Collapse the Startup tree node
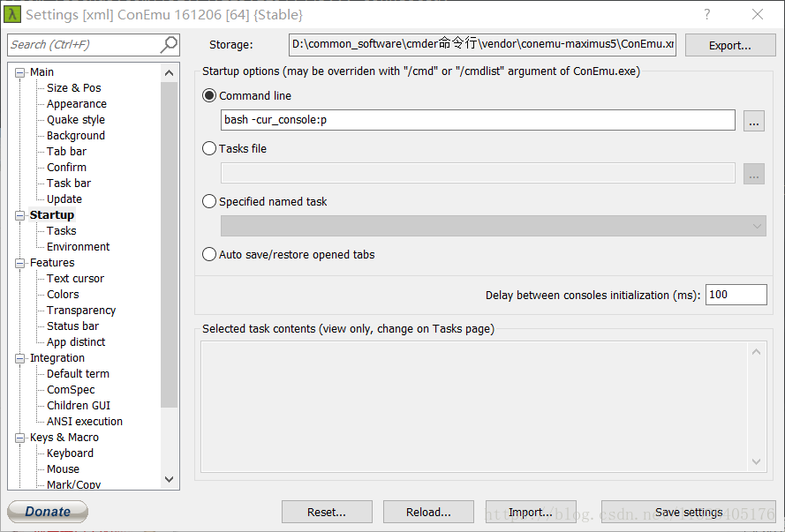 pyautogui.click(x=20, y=215)
